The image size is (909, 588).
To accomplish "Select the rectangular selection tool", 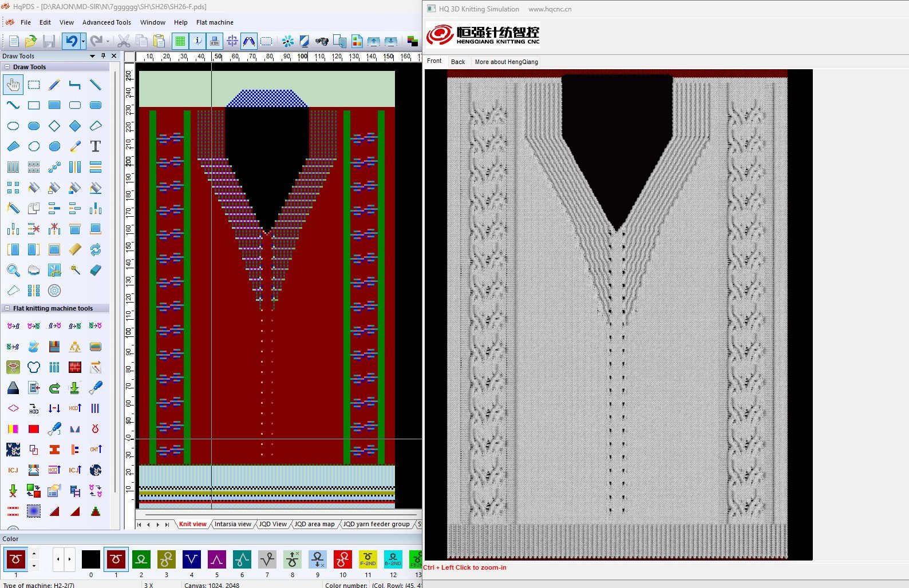I will [x=34, y=85].
